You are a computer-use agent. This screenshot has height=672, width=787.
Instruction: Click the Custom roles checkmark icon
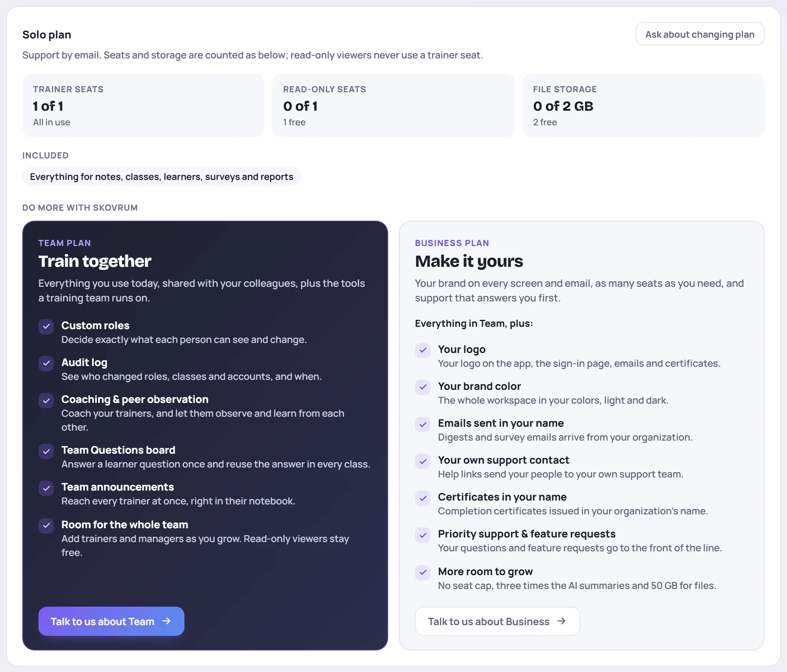coord(46,326)
